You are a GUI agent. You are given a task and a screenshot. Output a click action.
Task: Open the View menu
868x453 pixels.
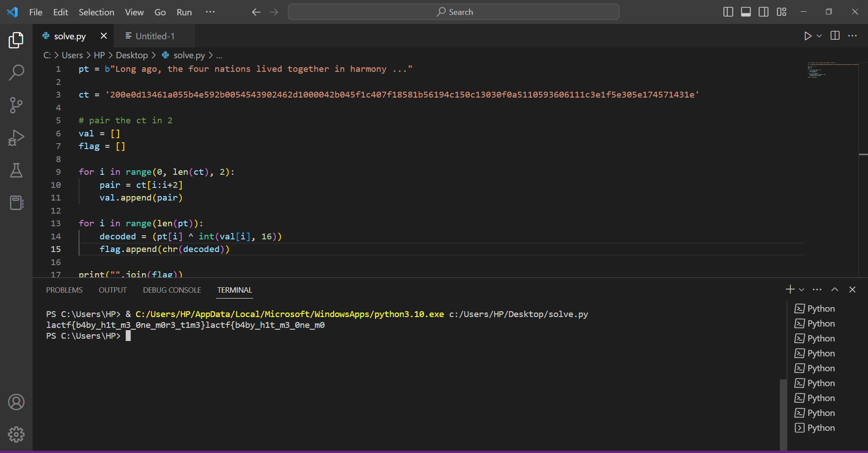[x=134, y=12]
